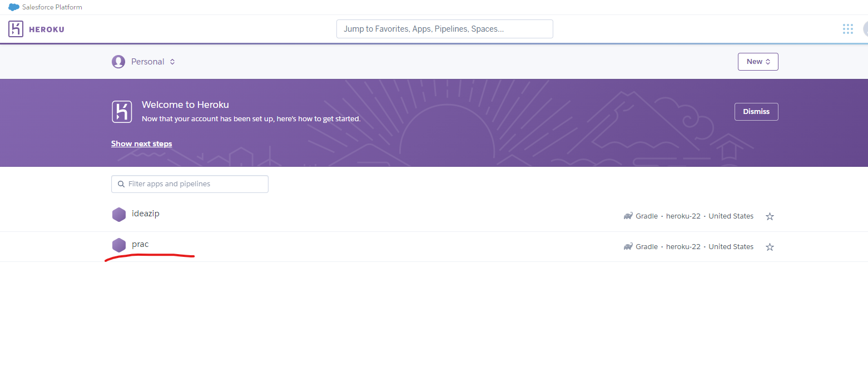868x367 pixels.
Task: Click the prac app hexagon icon
Action: (x=119, y=245)
